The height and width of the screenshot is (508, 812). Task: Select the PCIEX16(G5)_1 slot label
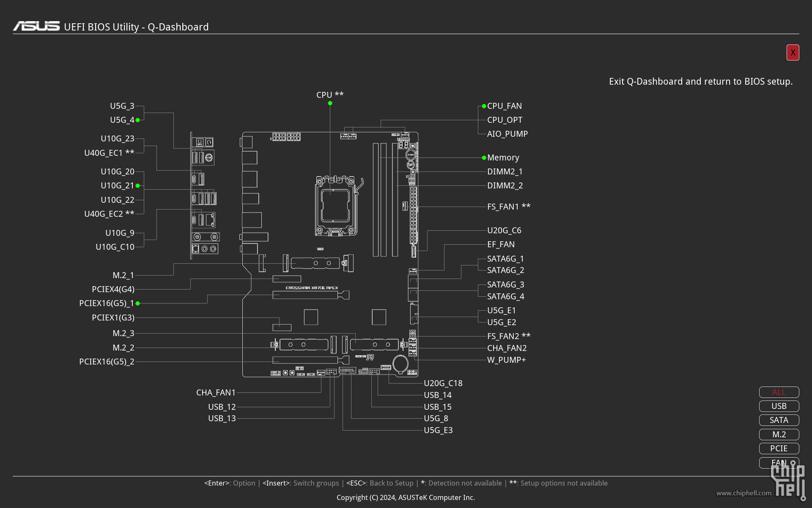[x=107, y=303]
